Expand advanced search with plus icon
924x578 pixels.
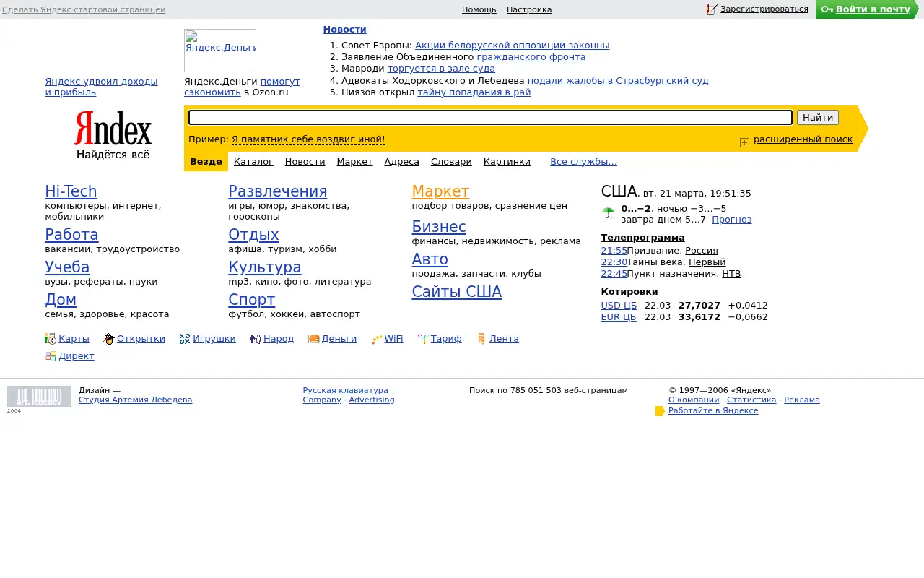point(744,142)
